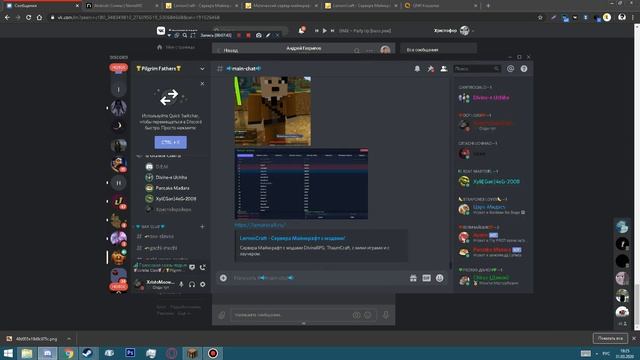Open the Discord server with pumpkin icon
The width and height of the screenshot is (640, 360).
coord(118,258)
